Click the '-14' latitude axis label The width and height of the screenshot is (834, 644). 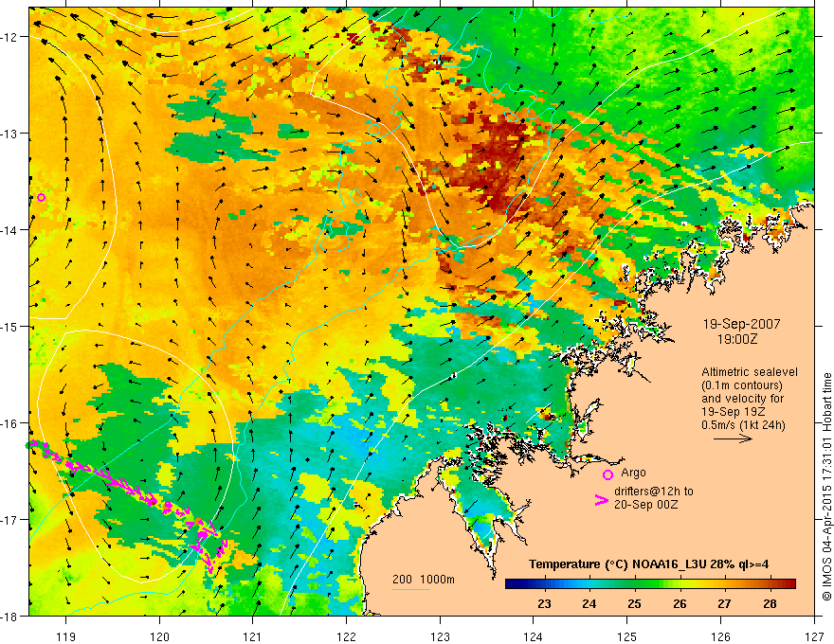tap(10, 230)
